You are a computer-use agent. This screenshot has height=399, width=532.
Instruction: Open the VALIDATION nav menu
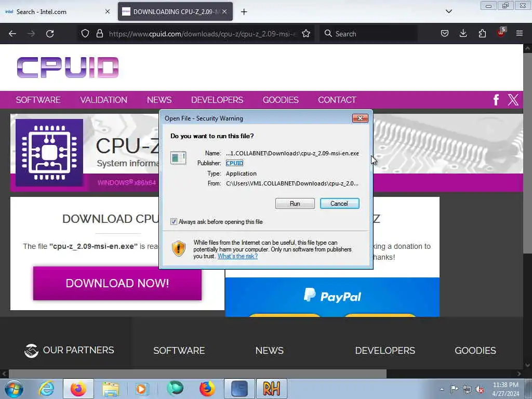103,100
